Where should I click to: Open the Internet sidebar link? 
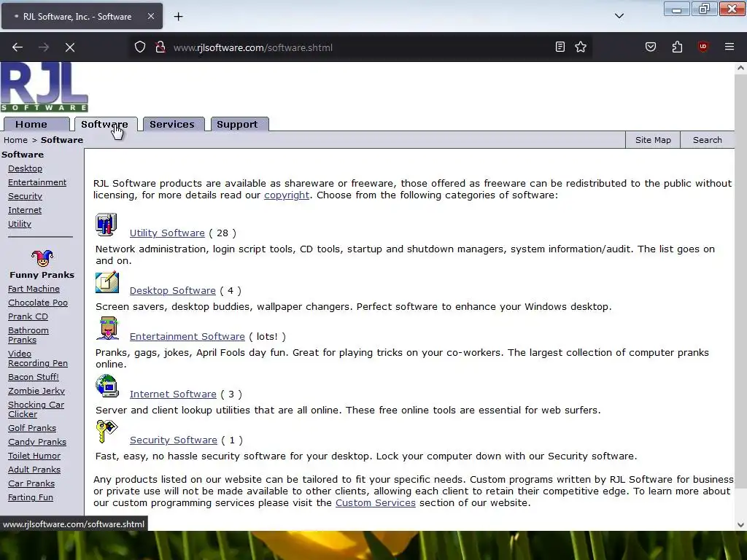coord(25,210)
